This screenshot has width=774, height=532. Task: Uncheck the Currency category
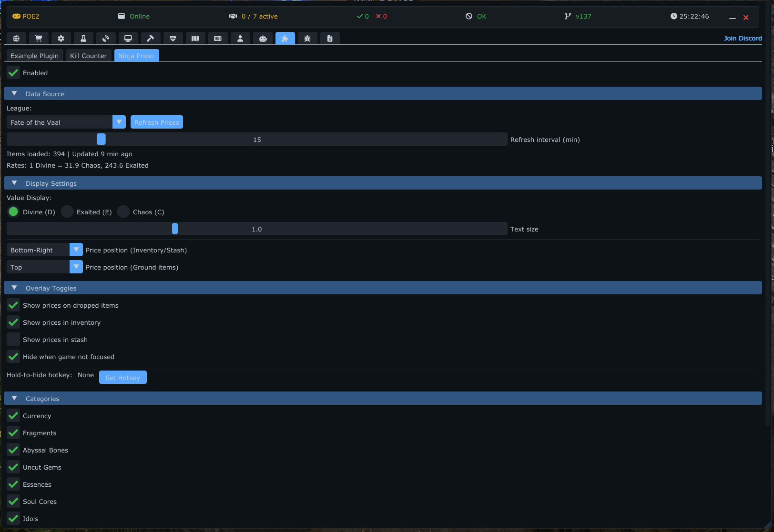[13, 416]
